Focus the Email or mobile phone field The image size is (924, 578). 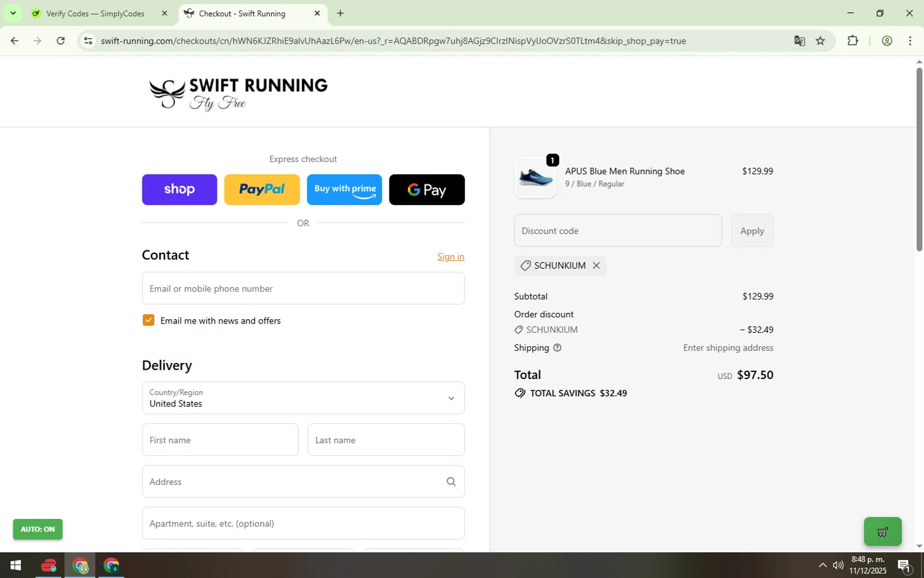pos(303,288)
